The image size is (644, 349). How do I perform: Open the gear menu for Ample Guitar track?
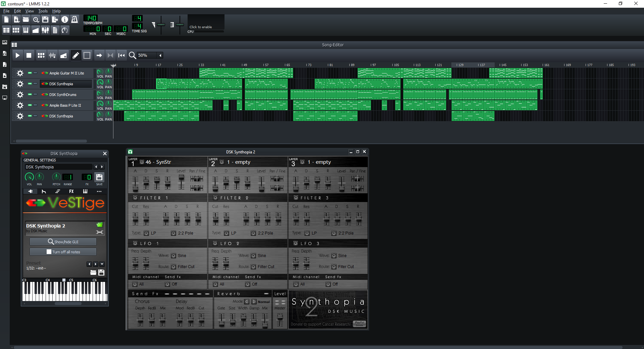(20, 73)
